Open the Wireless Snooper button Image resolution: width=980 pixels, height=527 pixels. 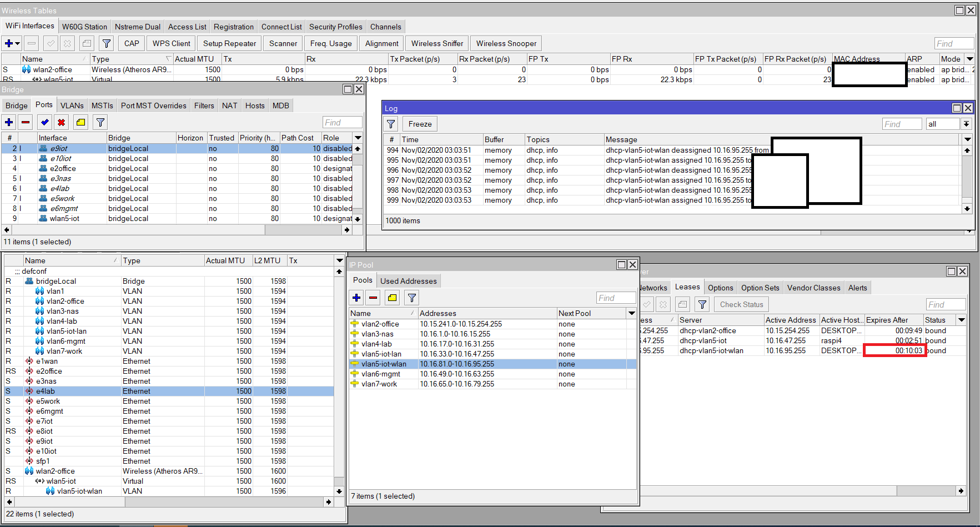click(x=506, y=43)
